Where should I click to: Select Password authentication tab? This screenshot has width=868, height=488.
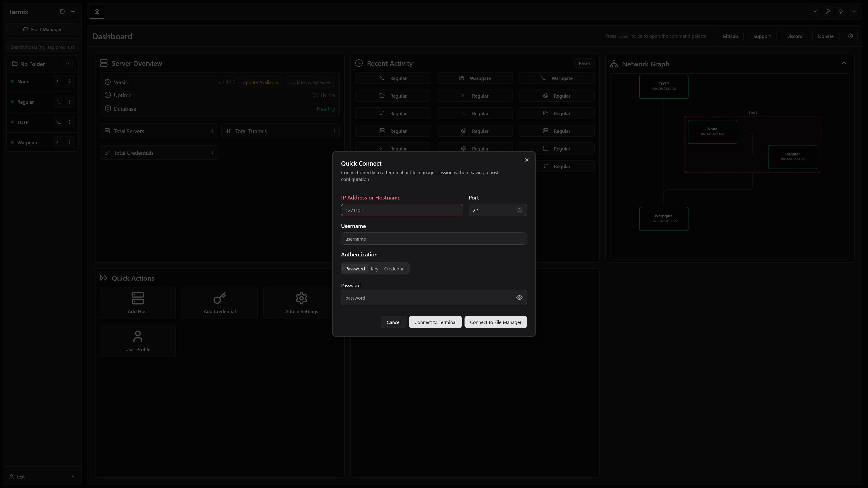tap(355, 269)
